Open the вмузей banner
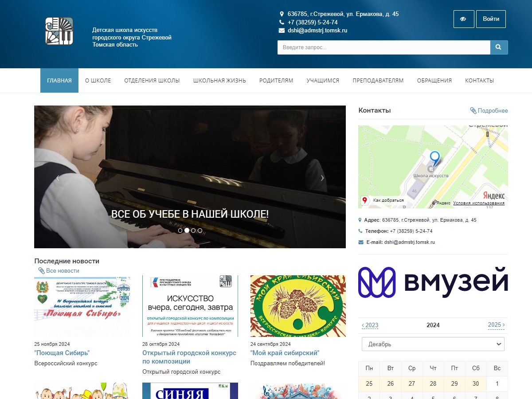This screenshot has width=532, height=399. coord(433,282)
